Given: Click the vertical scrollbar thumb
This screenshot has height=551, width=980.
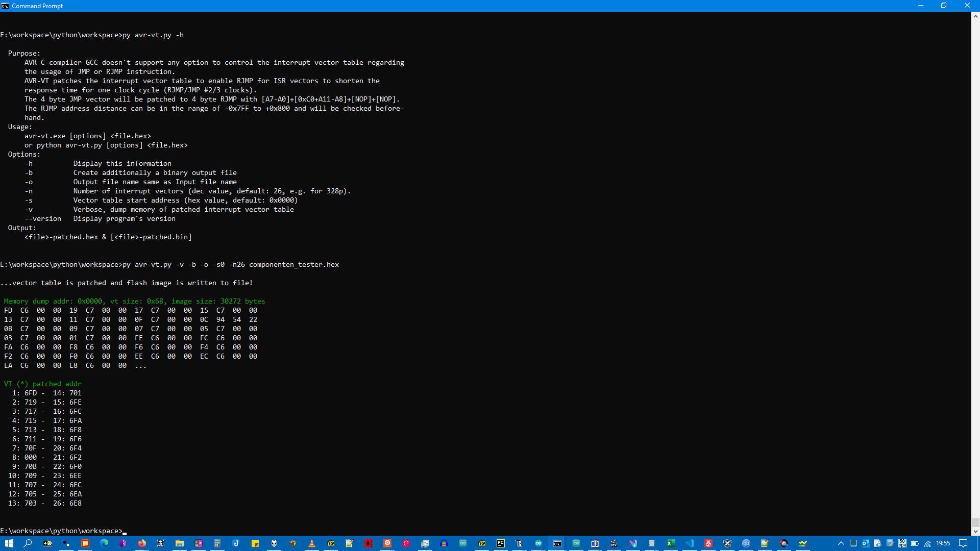Looking at the screenshot, I should [x=975, y=522].
